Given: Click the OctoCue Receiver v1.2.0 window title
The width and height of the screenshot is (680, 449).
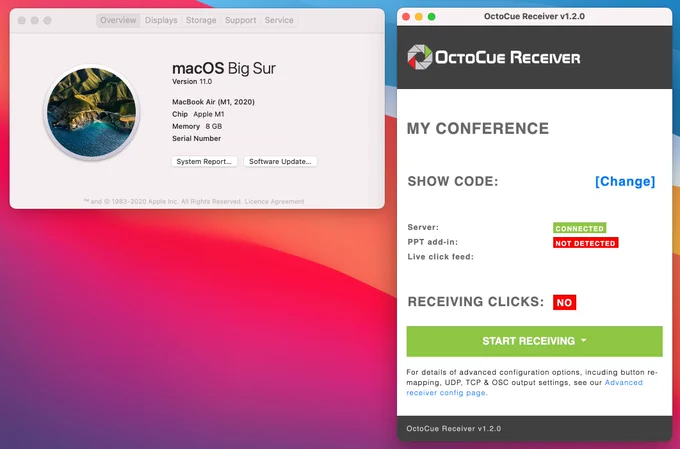Looking at the screenshot, I should click(x=534, y=16).
